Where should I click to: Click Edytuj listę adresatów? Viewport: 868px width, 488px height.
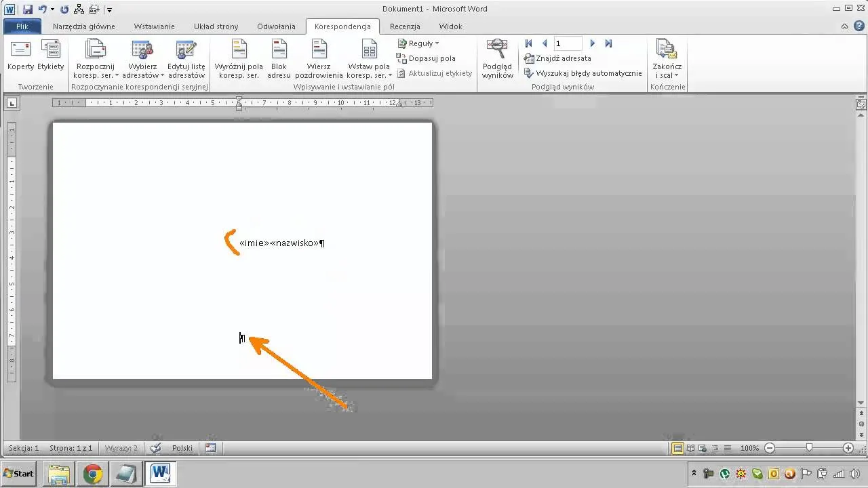pyautogui.click(x=186, y=59)
